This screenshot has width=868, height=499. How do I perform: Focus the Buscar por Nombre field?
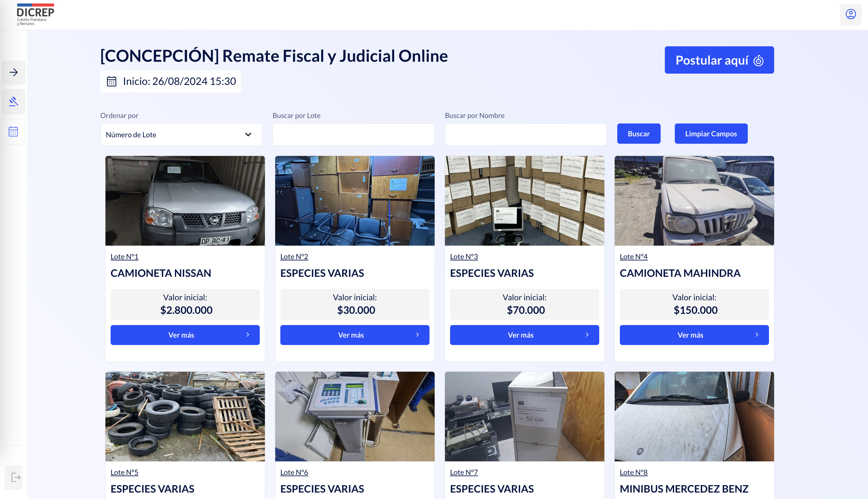pos(526,135)
